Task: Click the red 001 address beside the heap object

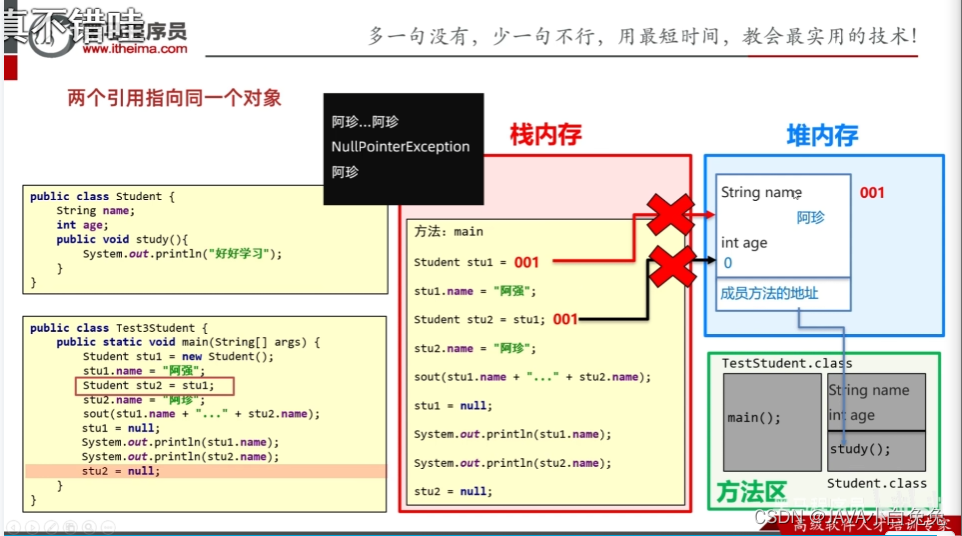Action: click(872, 193)
